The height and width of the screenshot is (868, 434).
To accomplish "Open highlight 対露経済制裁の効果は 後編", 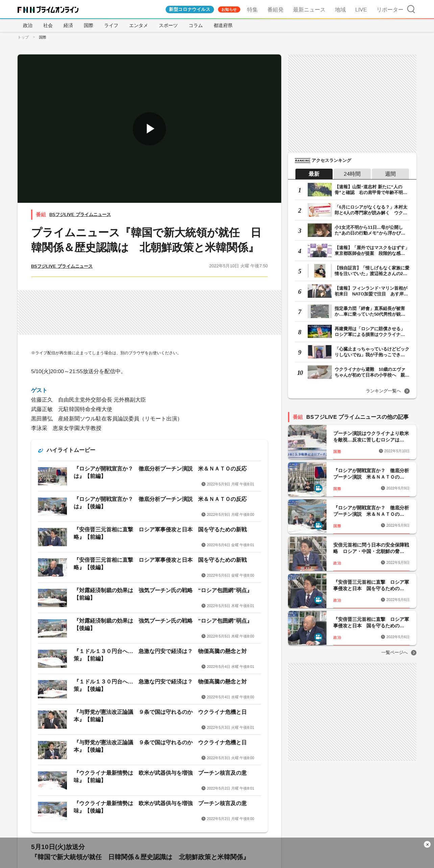I will pyautogui.click(x=149, y=628).
